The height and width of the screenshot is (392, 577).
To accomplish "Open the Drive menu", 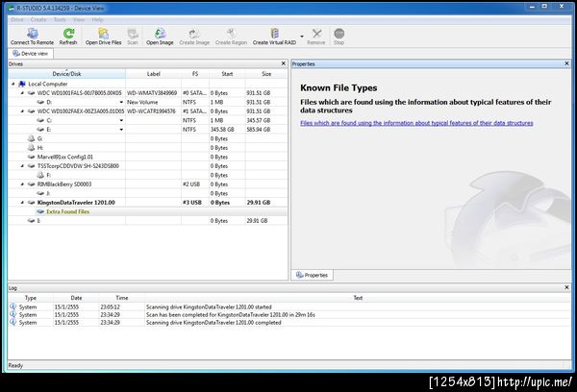I will coord(17,20).
